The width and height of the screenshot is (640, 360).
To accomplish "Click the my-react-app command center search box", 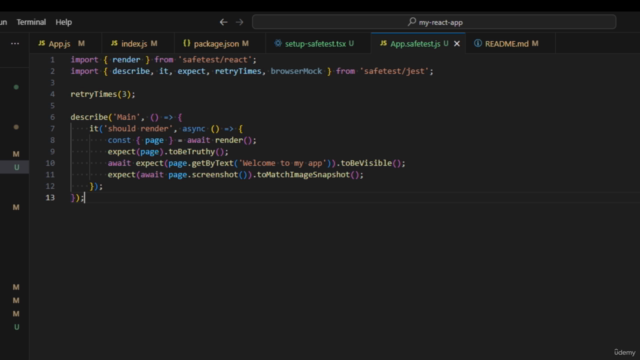I will (434, 22).
